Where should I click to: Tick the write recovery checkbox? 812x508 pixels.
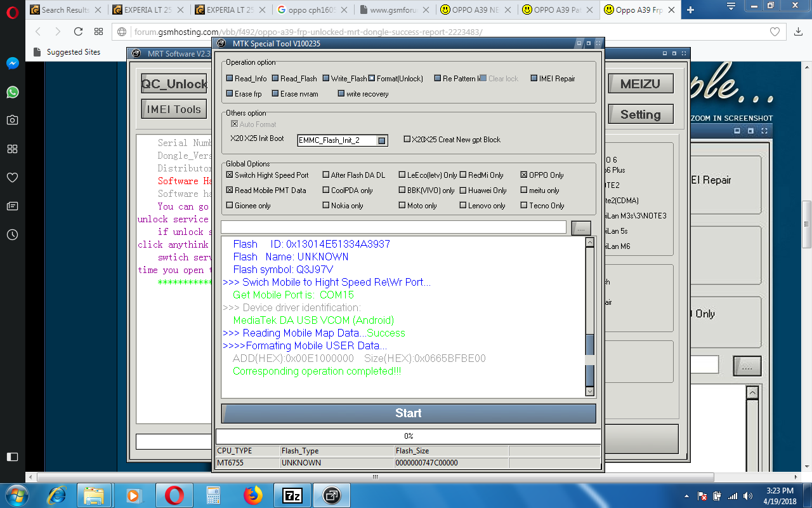(x=341, y=94)
